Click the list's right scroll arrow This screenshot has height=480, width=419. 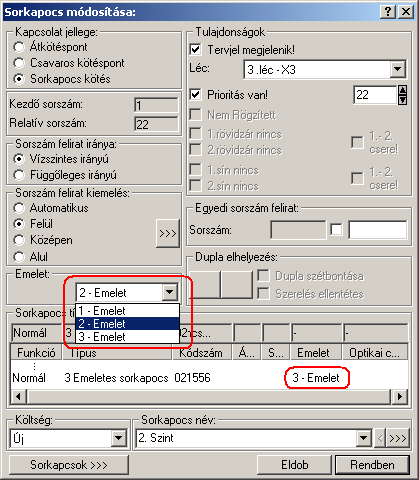399,397
